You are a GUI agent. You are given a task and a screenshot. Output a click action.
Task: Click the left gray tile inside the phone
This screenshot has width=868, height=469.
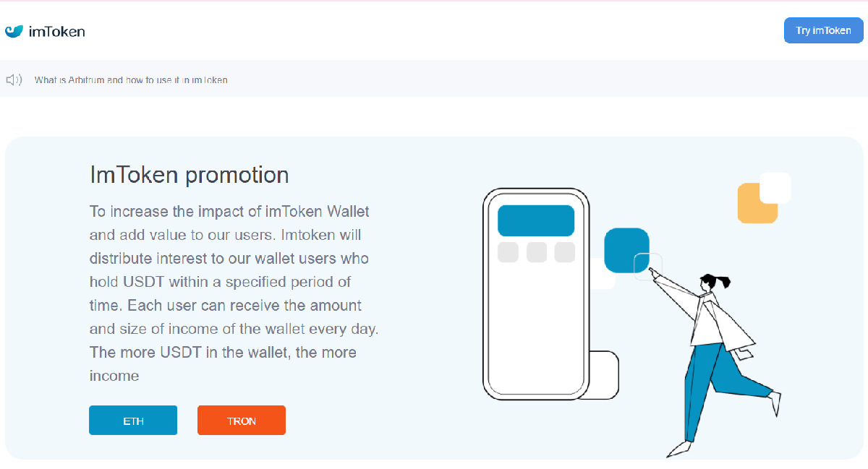click(x=509, y=252)
